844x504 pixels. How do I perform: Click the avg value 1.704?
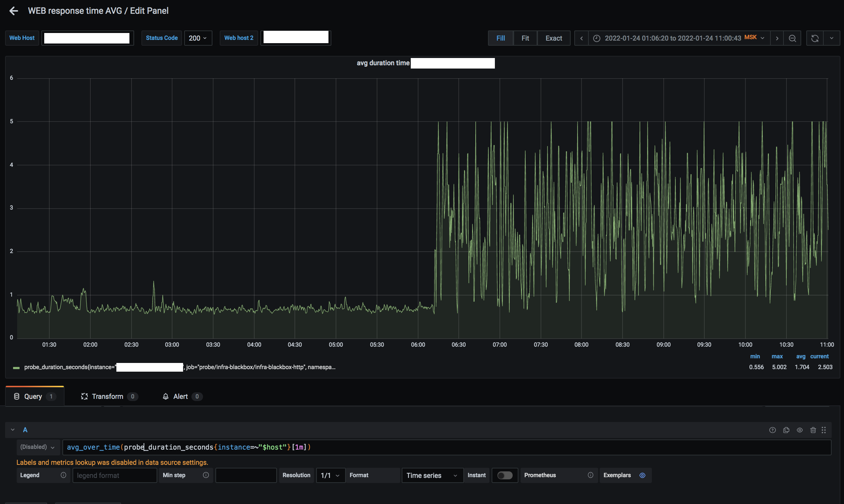[802, 367]
